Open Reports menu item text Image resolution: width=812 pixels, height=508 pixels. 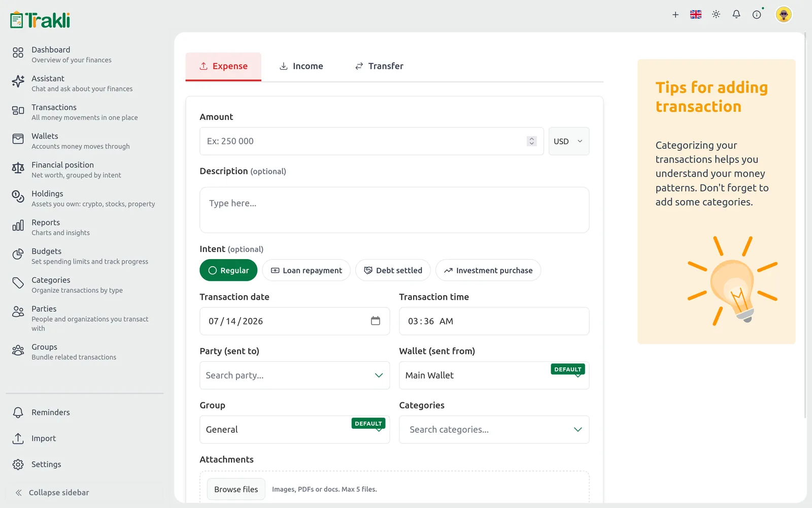[x=46, y=223]
